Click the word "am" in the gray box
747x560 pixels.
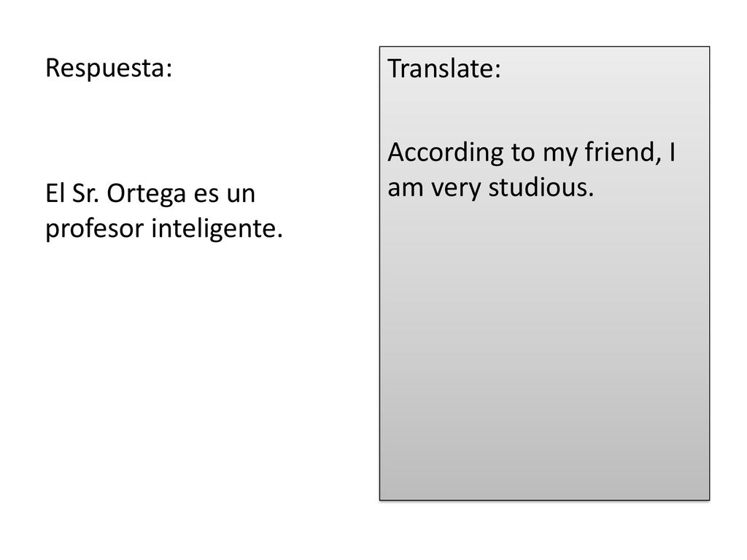pyautogui.click(x=406, y=189)
